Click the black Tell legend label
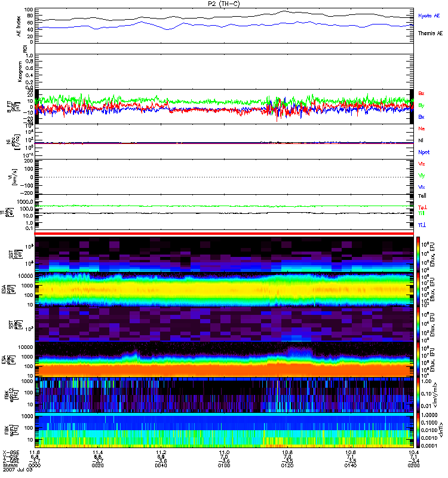 (x=422, y=196)
